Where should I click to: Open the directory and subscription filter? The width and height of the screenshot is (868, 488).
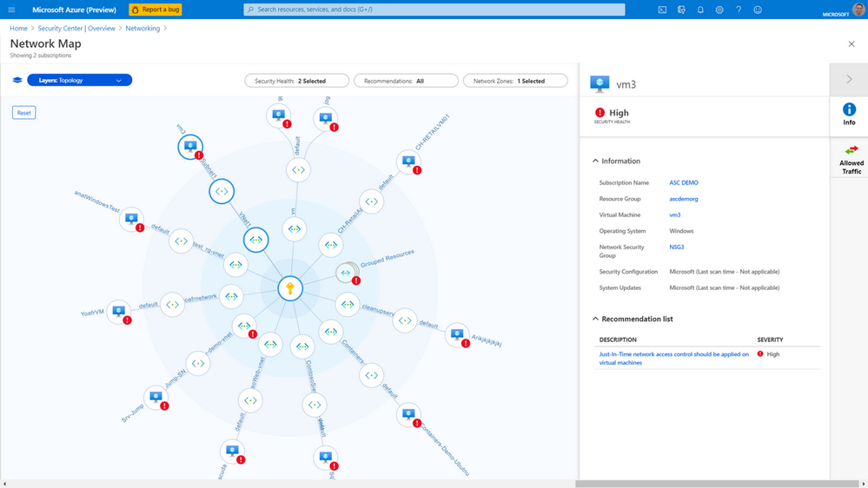[x=681, y=10]
